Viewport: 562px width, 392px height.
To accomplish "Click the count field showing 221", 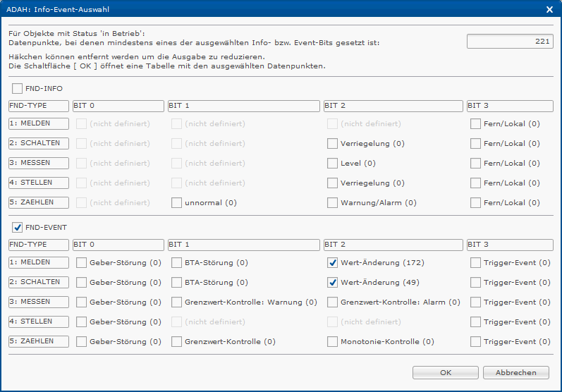I will tap(510, 41).
